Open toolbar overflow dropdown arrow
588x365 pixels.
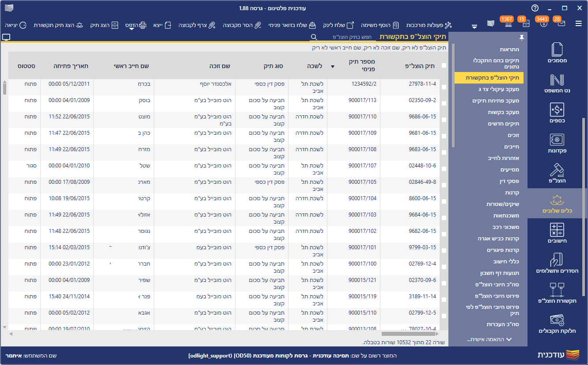(x=474, y=26)
